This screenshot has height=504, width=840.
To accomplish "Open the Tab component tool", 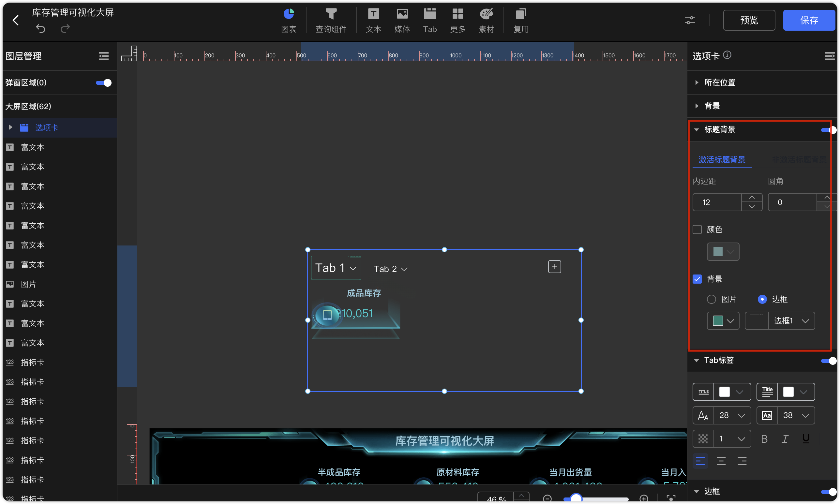I will (x=430, y=21).
